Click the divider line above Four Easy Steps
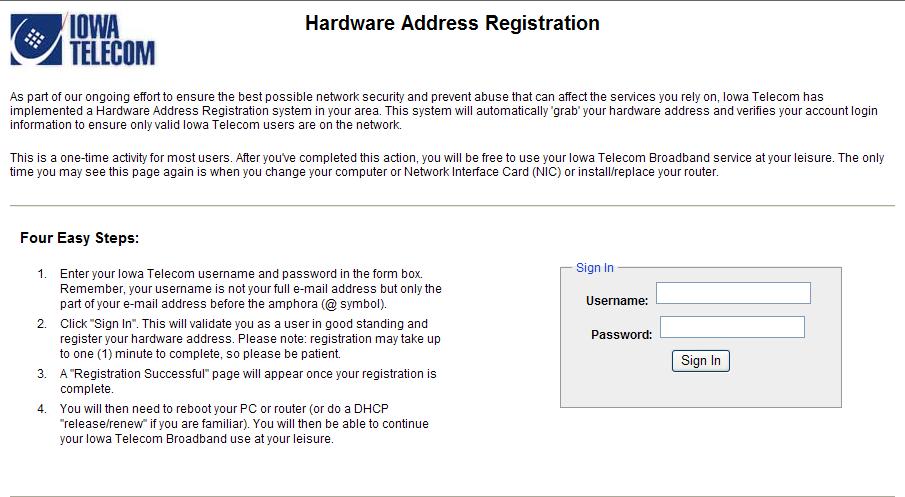Image resolution: width=905 pixels, height=497 pixels. pyautogui.click(x=452, y=205)
